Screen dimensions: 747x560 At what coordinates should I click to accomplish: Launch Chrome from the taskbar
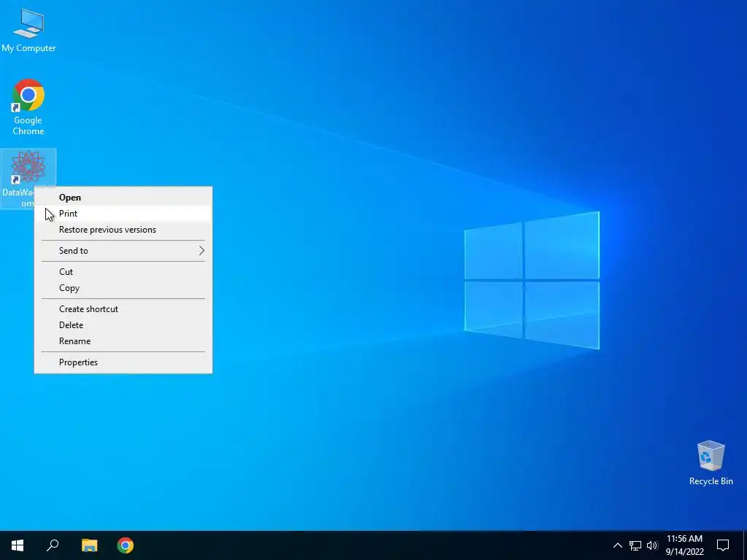tap(125, 545)
